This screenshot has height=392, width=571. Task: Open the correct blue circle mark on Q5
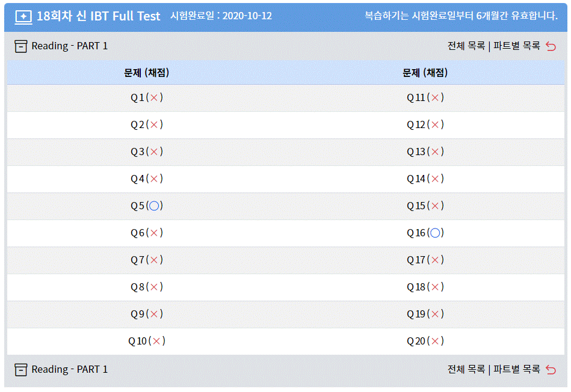pos(154,206)
